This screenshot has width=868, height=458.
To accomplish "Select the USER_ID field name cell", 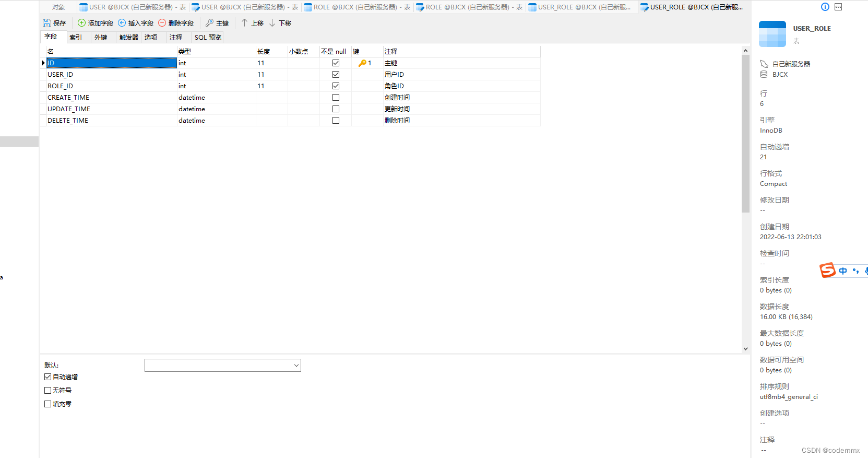I will pyautogui.click(x=112, y=74).
